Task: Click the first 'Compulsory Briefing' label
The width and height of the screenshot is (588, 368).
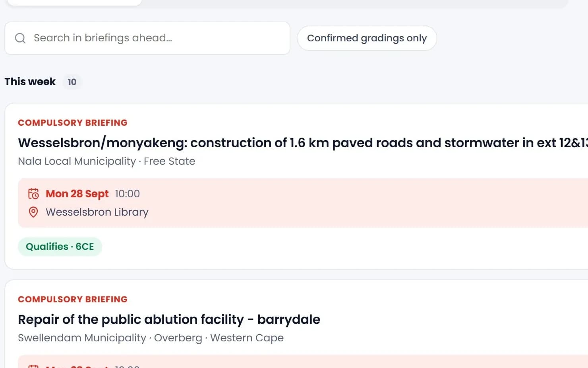Action: click(x=73, y=123)
